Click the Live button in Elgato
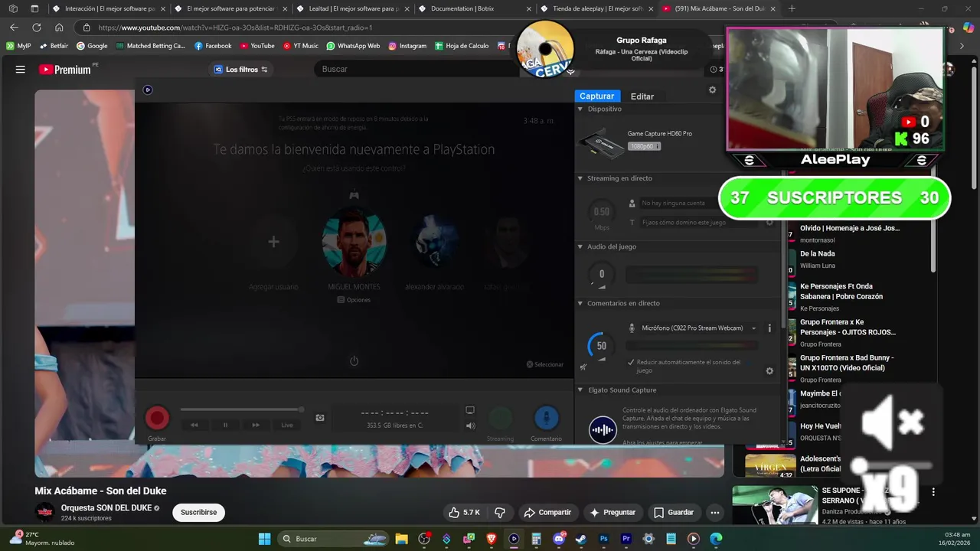 pos(287,425)
